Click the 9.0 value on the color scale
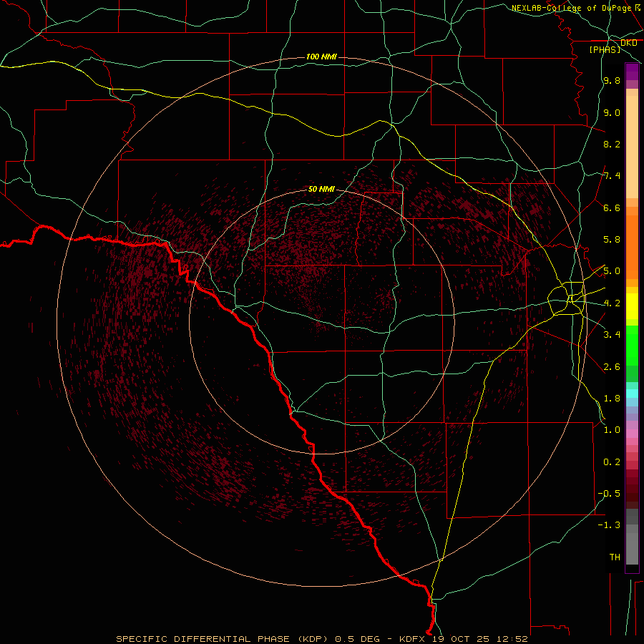 tap(612, 112)
